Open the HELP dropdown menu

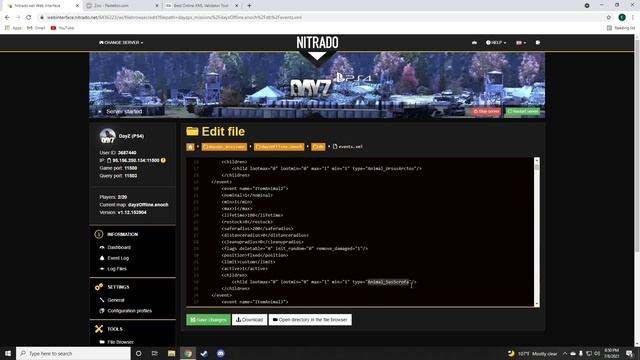[x=496, y=42]
